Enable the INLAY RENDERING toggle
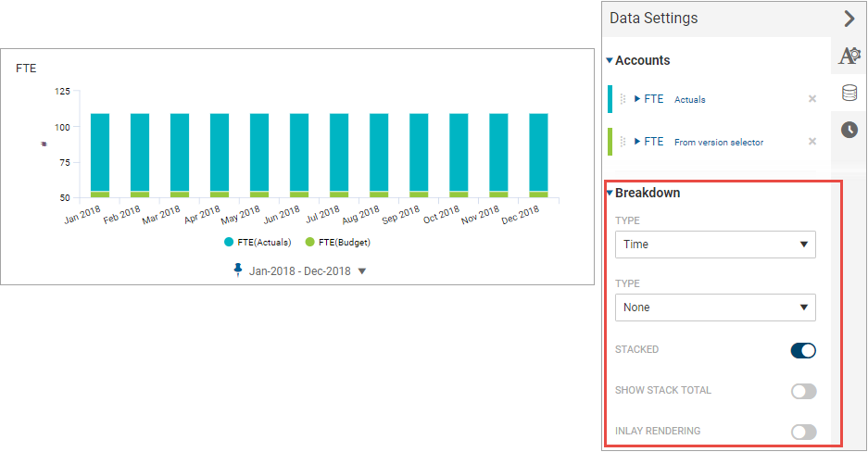Screen dimensions: 868x452 pyautogui.click(x=803, y=432)
